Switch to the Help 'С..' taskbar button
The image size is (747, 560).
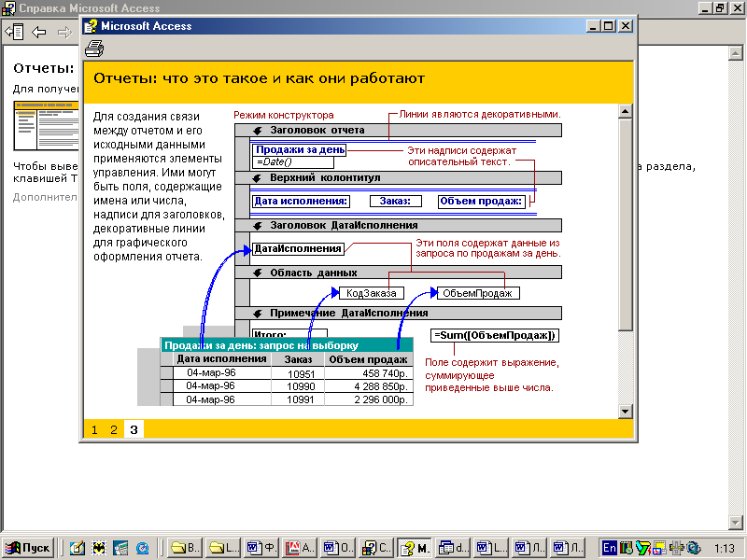point(376,548)
